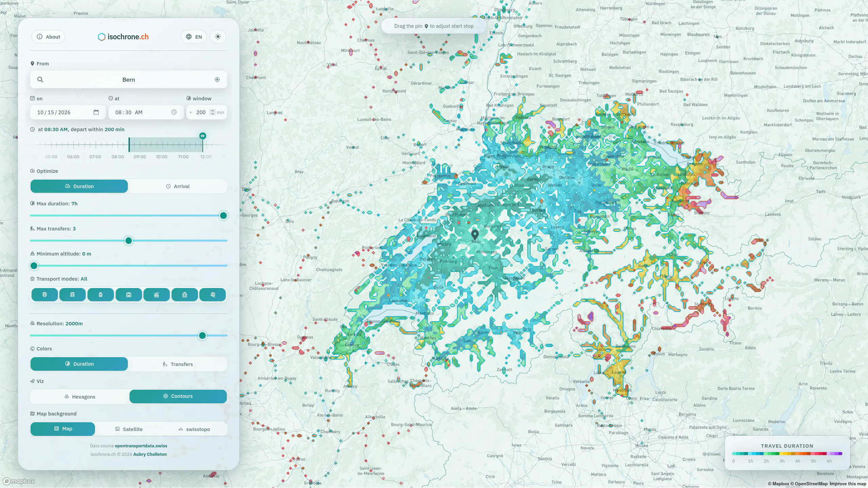Toggle the metro transport mode icon

coord(129,295)
